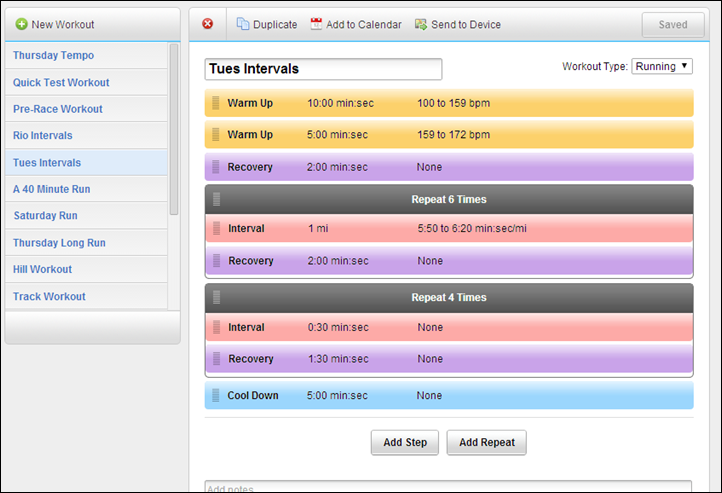Click the Duplicate pages icon
This screenshot has width=722, height=493.
pos(243,24)
